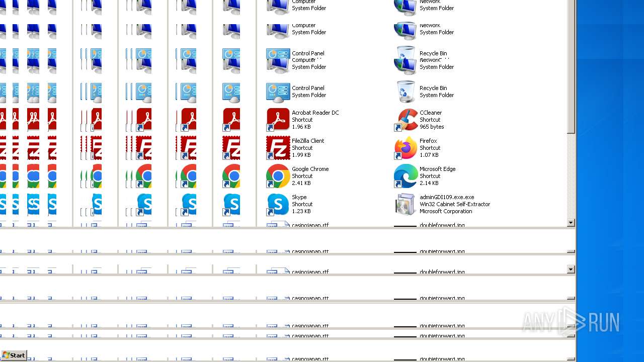The width and height of the screenshot is (644, 362).
Task: Click the 1.99 KB size text
Action: point(301,155)
